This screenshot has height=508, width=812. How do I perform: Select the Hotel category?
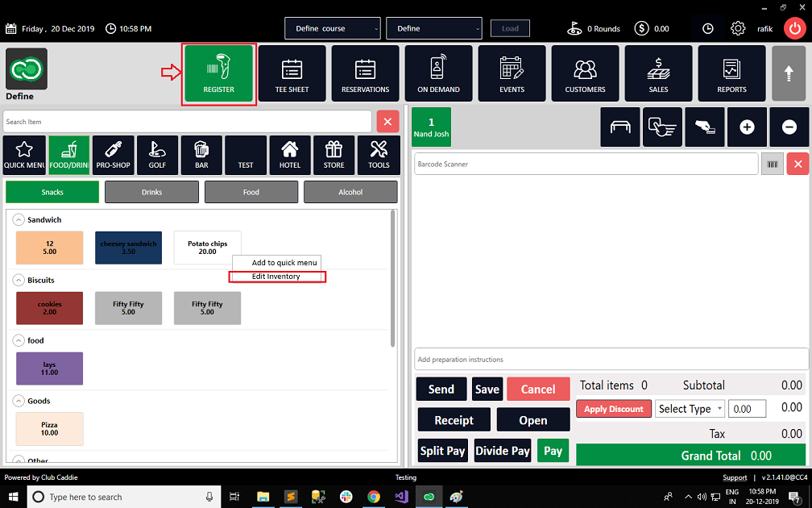(290, 155)
